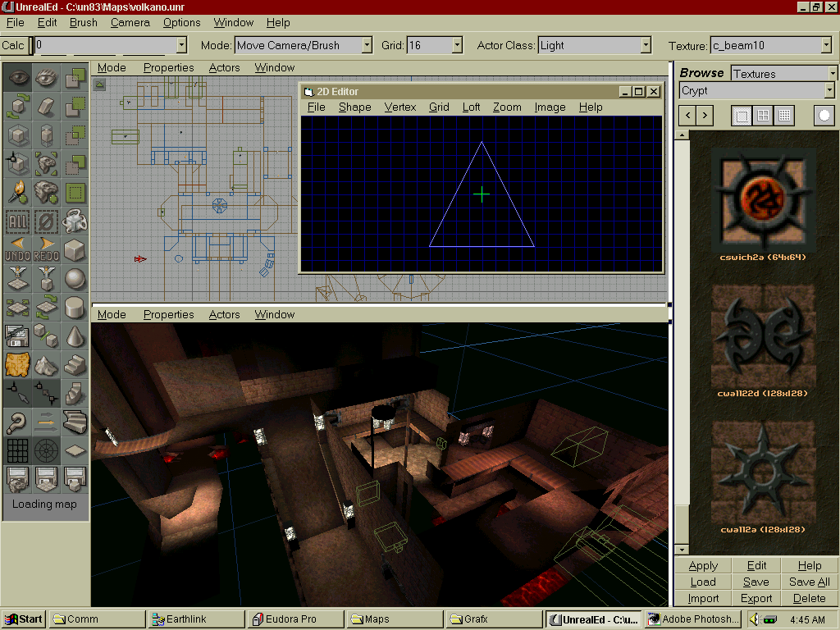Expand the Mode dropdown Move Camera/Brush
The image size is (840, 630).
click(x=366, y=46)
